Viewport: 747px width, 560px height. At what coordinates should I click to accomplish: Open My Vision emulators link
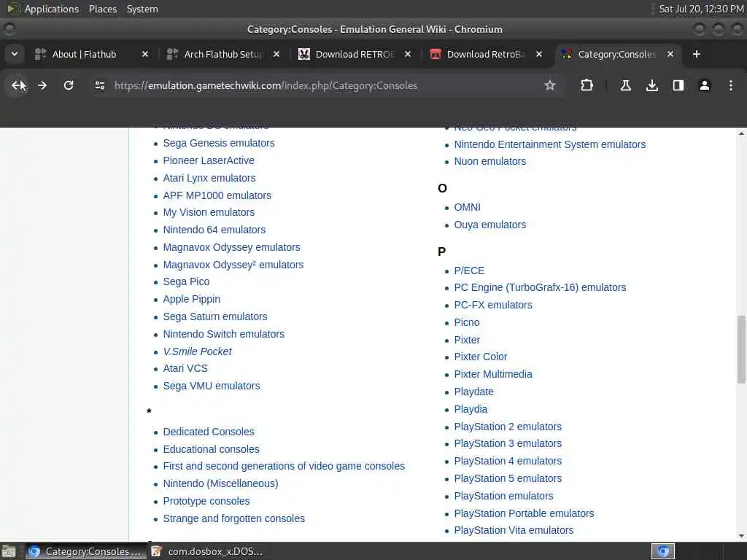[x=209, y=212]
